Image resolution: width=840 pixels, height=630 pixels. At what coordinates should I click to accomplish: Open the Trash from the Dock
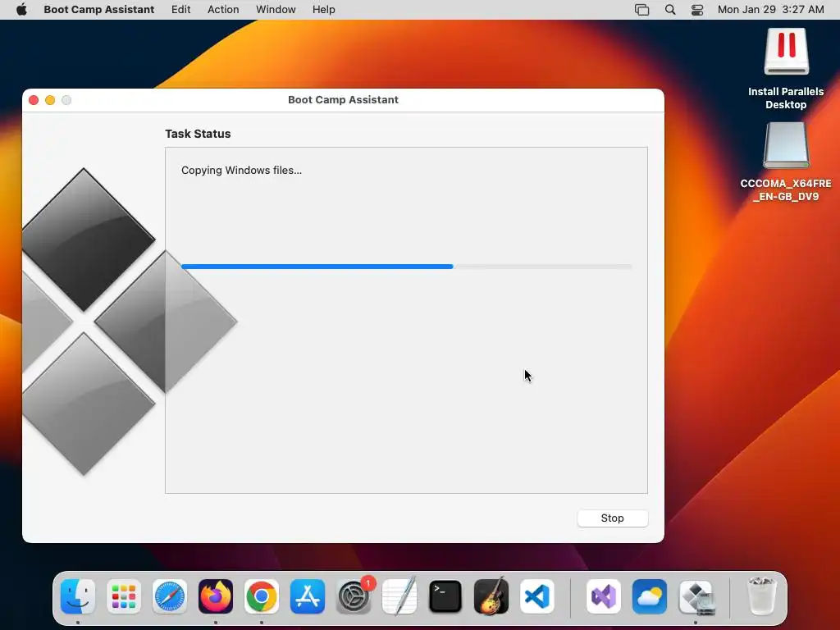click(x=761, y=596)
